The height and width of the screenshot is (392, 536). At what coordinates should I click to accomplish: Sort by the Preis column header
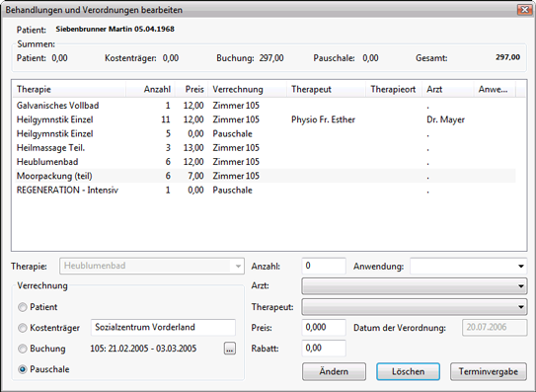[191, 90]
